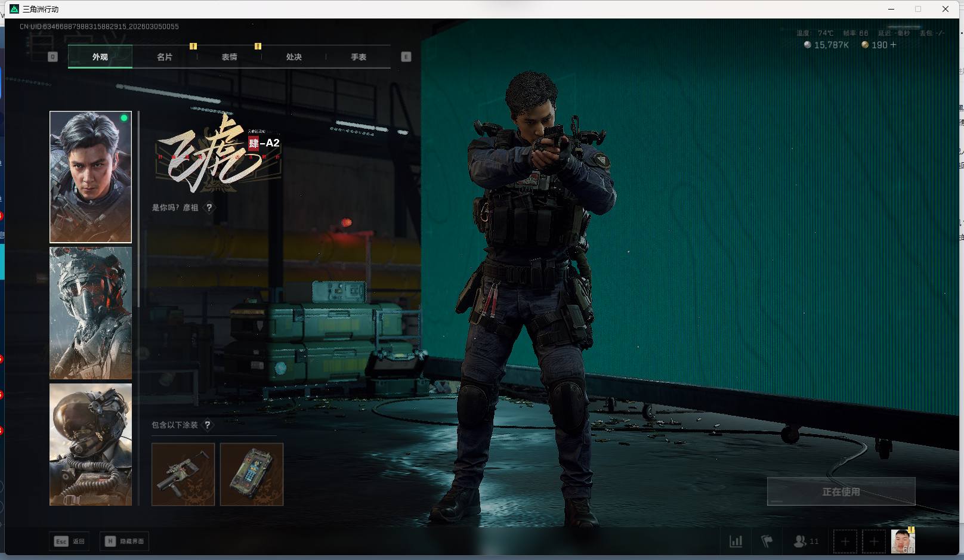
Task: Open the statistics bar chart icon
Action: (736, 542)
